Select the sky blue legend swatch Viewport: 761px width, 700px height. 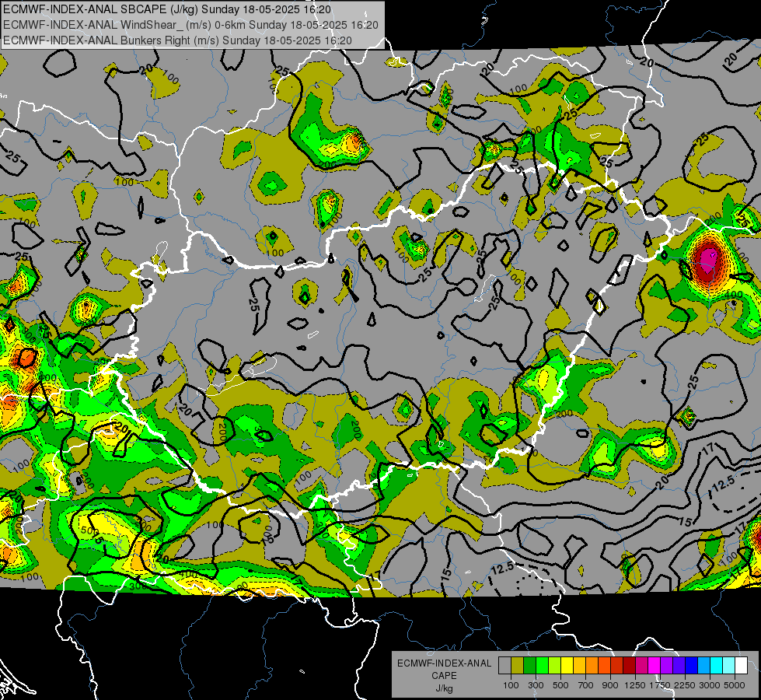703,665
